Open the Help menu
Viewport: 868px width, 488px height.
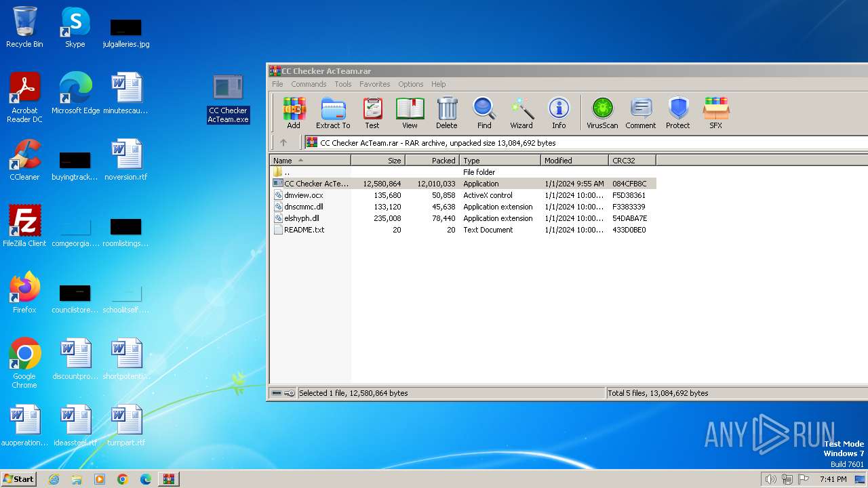pos(439,84)
